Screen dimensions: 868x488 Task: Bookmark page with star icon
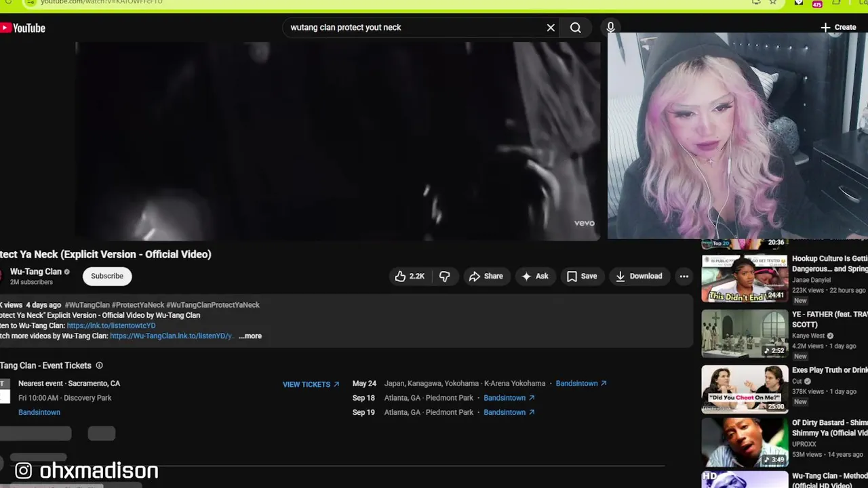tap(773, 2)
